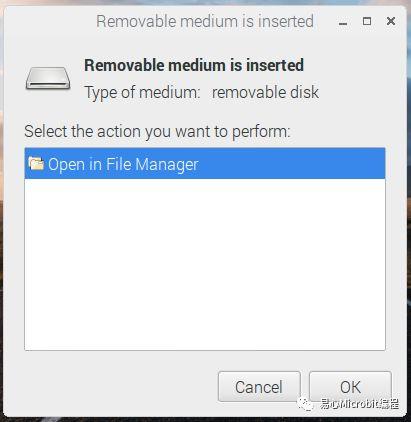
Task: Click the blank title bar area left of the title
Action: tap(50, 21)
